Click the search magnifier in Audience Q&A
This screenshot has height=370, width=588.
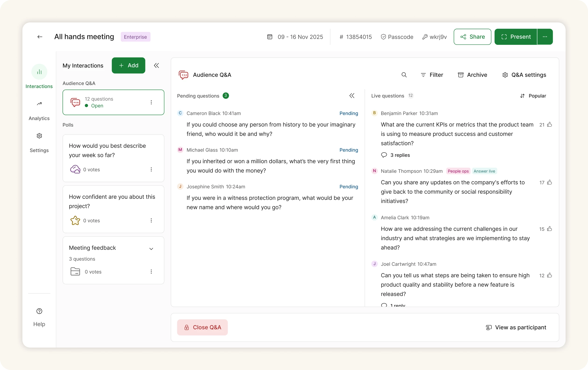(404, 75)
